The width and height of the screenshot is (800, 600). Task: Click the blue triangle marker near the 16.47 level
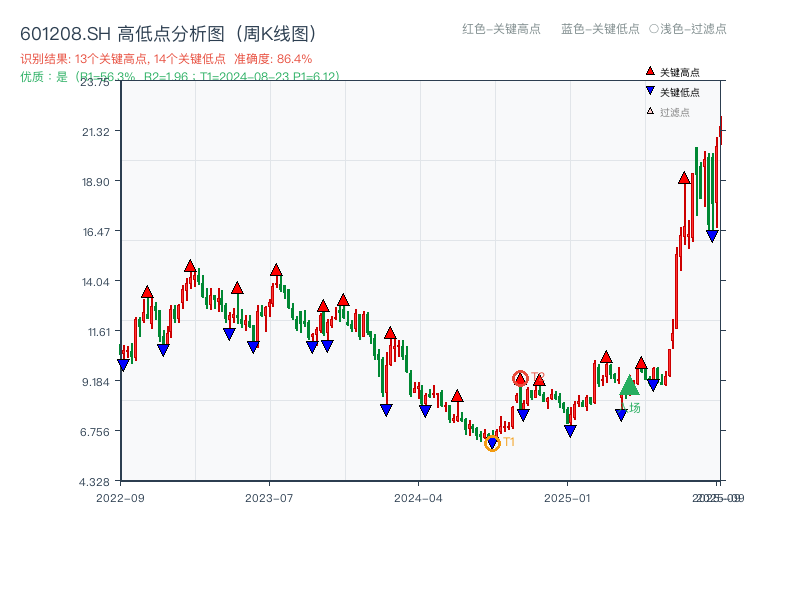pyautogui.click(x=710, y=235)
